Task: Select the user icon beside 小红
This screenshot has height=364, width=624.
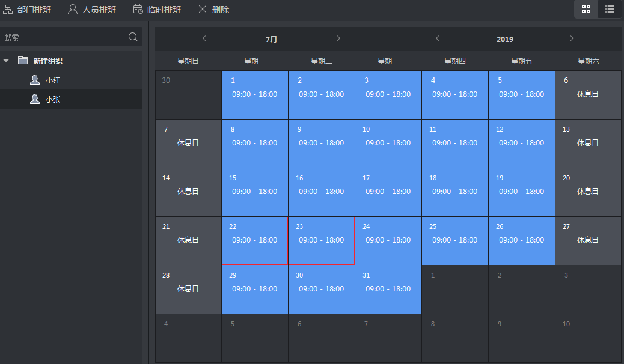Action: 35,80
